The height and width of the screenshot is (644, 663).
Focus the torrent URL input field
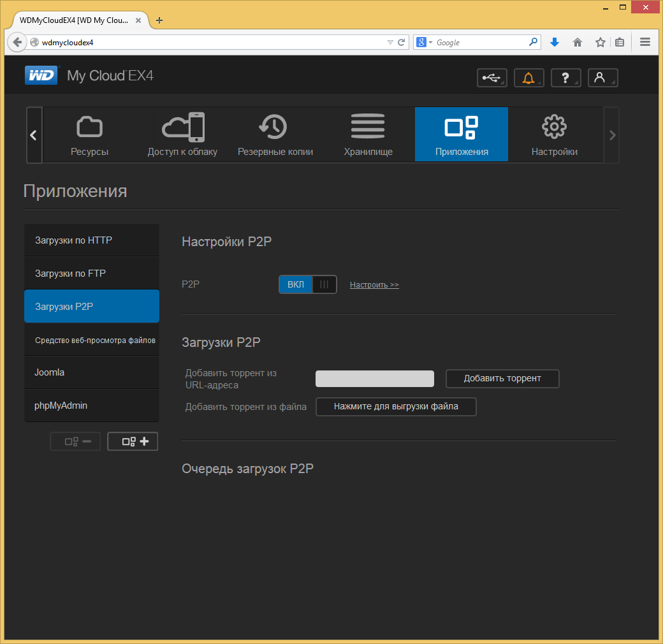tap(375, 379)
